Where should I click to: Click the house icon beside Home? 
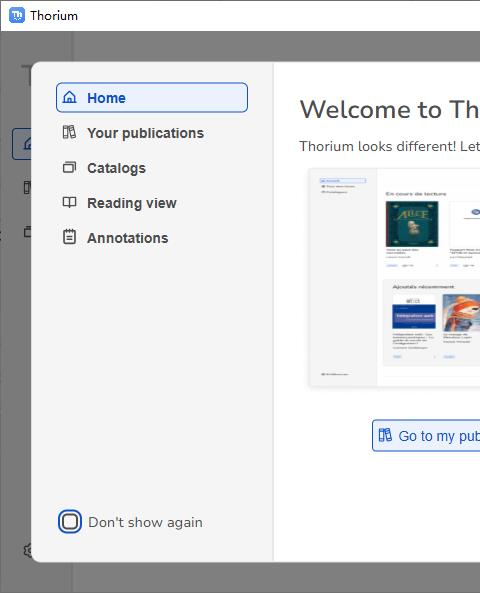point(69,98)
